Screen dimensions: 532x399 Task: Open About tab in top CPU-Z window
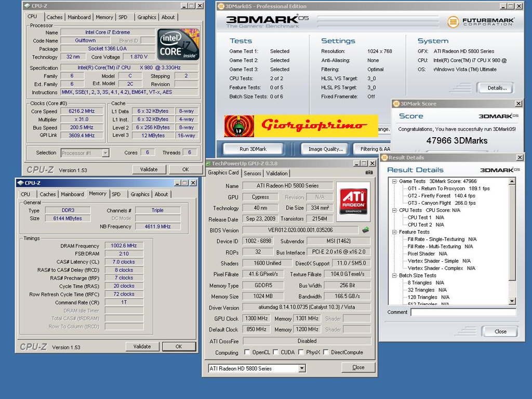(x=168, y=17)
